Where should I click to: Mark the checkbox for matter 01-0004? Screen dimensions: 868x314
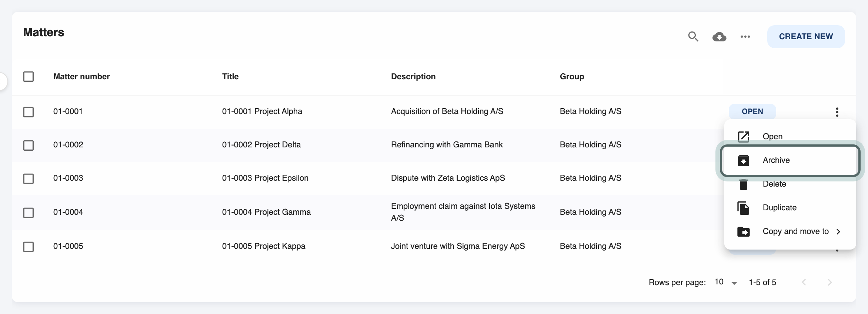29,213
